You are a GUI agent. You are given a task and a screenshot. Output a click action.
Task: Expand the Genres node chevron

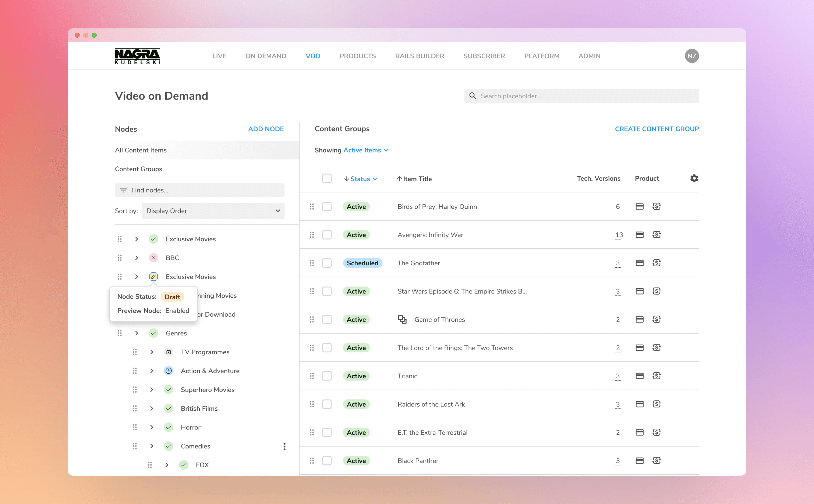pos(137,333)
